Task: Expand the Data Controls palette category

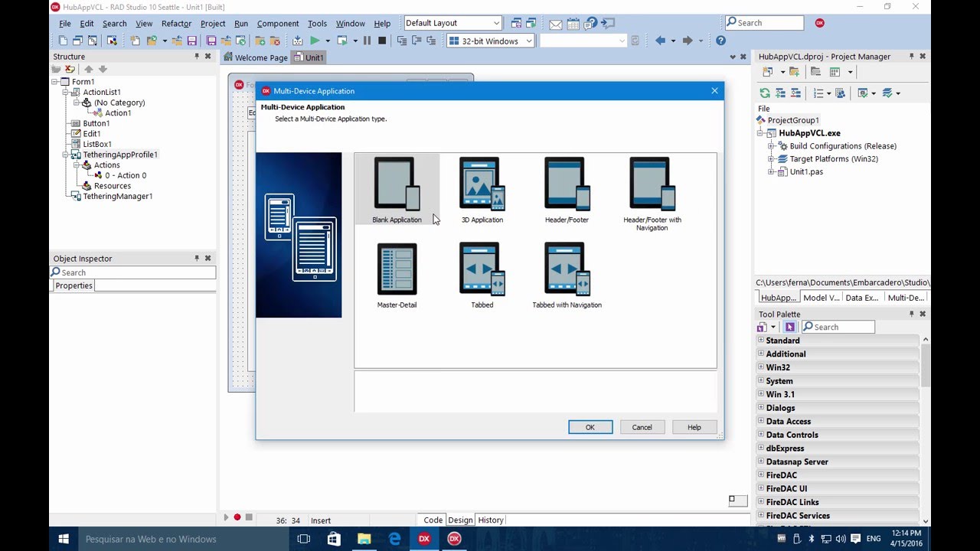Action: (x=761, y=435)
